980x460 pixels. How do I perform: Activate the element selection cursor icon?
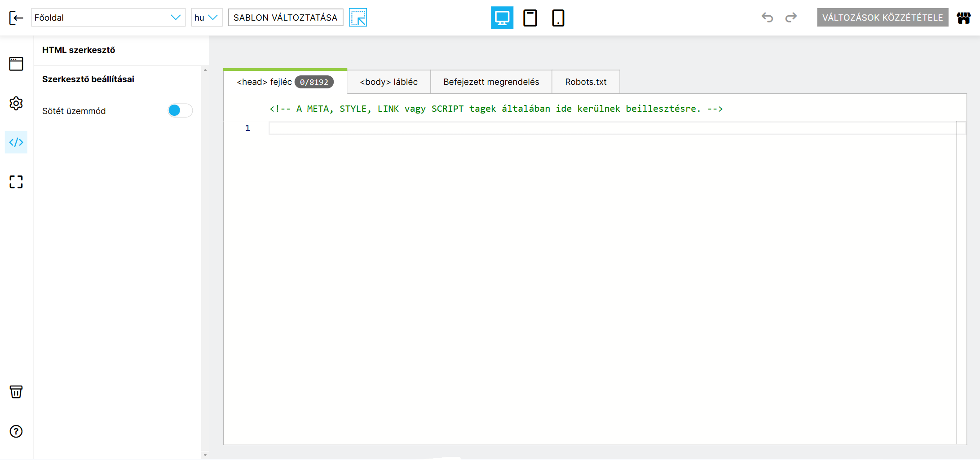(x=358, y=18)
